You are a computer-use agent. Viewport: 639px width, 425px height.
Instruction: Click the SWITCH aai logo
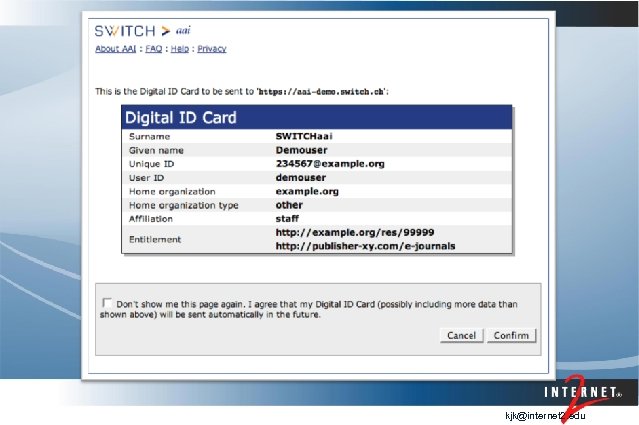142,31
